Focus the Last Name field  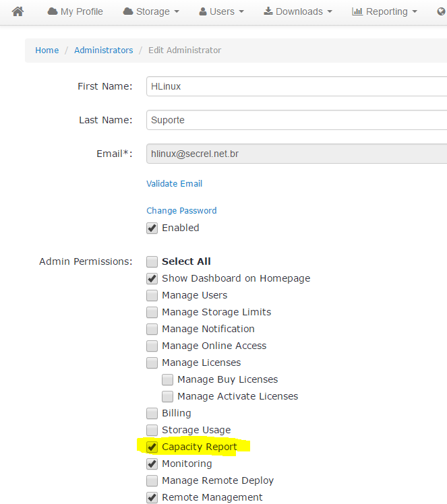point(297,120)
